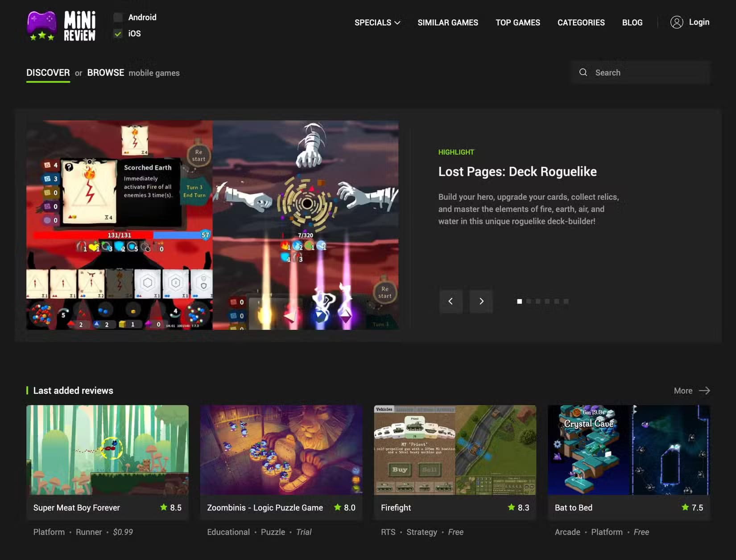Open Zoombinis game thumbnail
The width and height of the screenshot is (736, 560).
[x=281, y=450]
